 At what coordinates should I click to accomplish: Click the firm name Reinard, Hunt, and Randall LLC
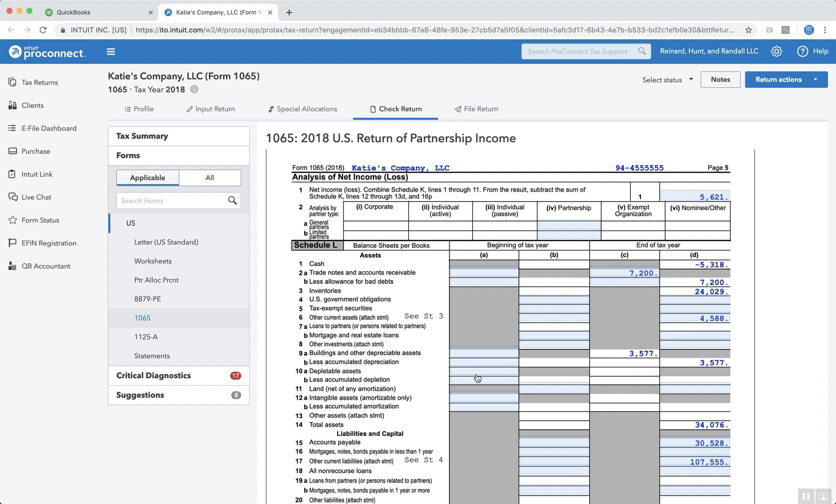click(x=709, y=51)
